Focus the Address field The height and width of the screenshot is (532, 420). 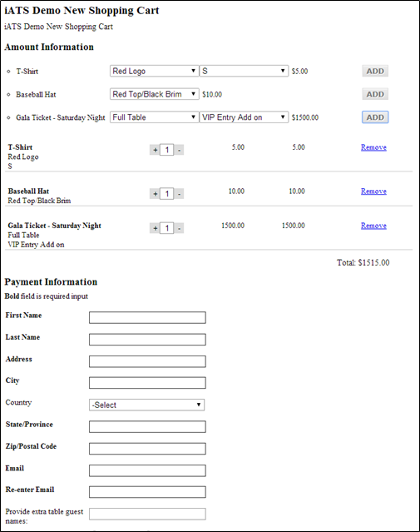pos(147,361)
